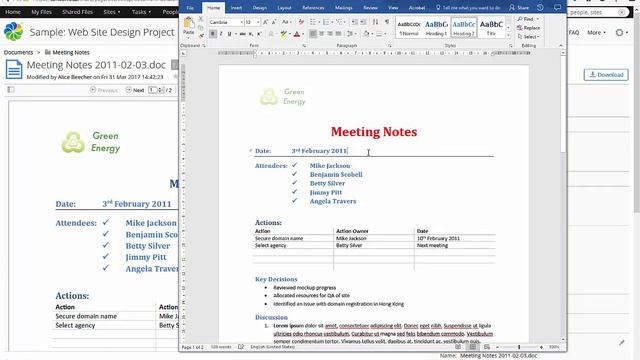Open the Cambria font name dropdown
This screenshot has height=360, width=640.
pos(241,22)
